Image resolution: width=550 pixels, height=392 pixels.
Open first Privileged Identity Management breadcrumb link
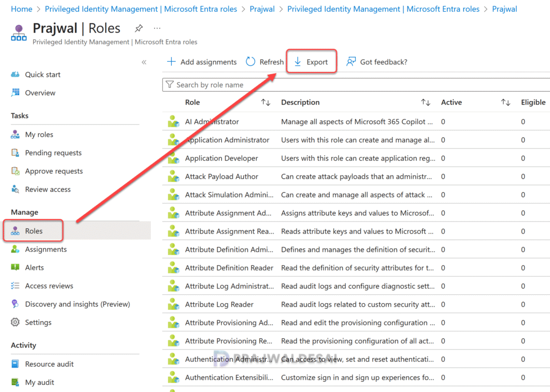coord(141,9)
